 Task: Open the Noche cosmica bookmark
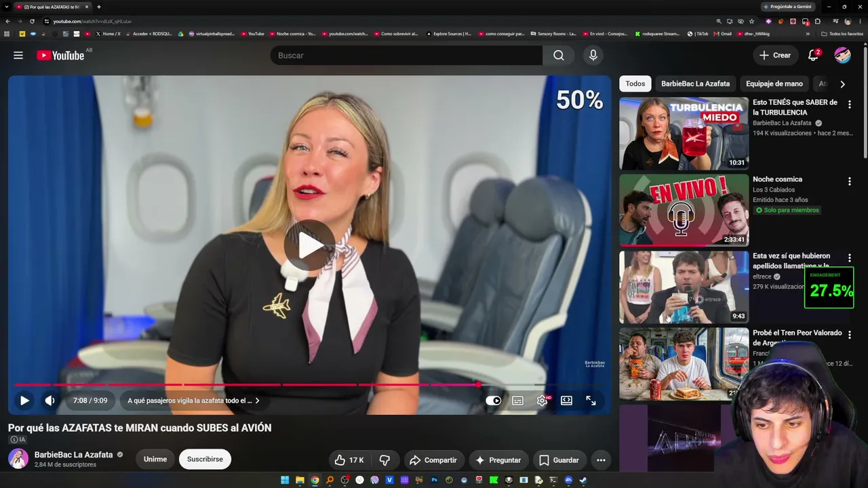coord(293,34)
